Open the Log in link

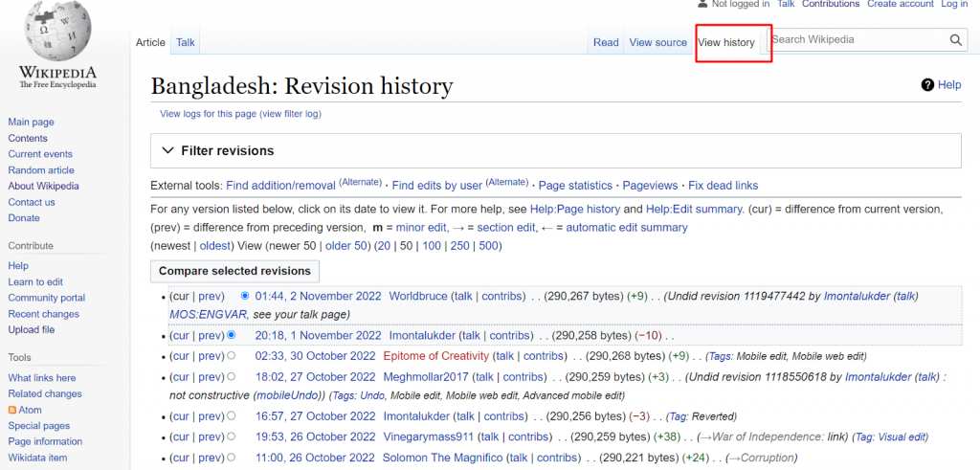pyautogui.click(x=954, y=4)
